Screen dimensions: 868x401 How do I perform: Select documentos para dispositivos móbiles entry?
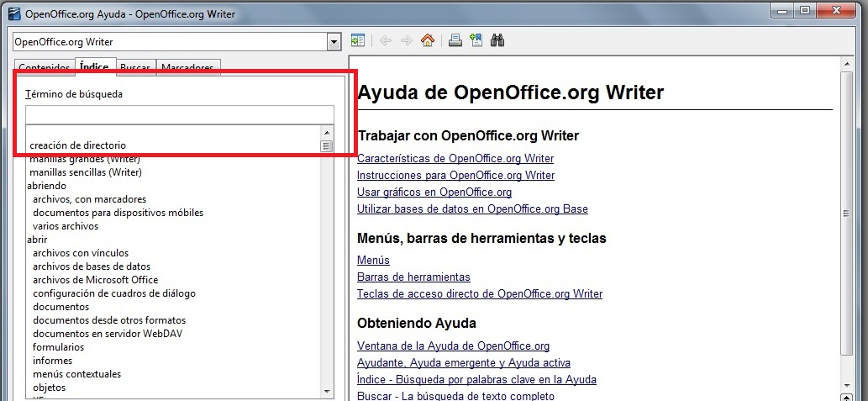click(x=118, y=213)
